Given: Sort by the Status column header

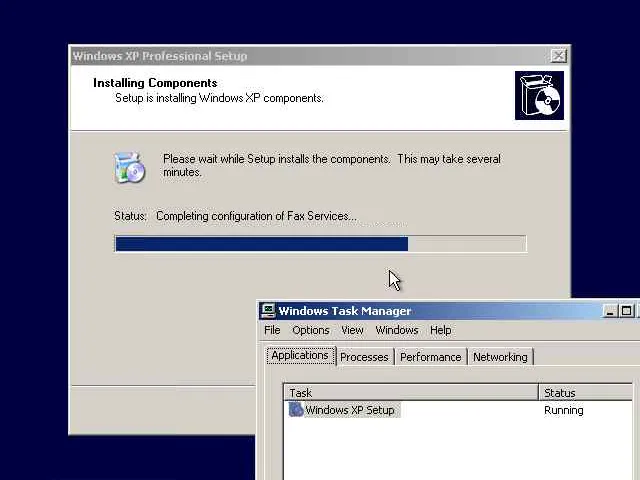Looking at the screenshot, I should (x=586, y=393).
